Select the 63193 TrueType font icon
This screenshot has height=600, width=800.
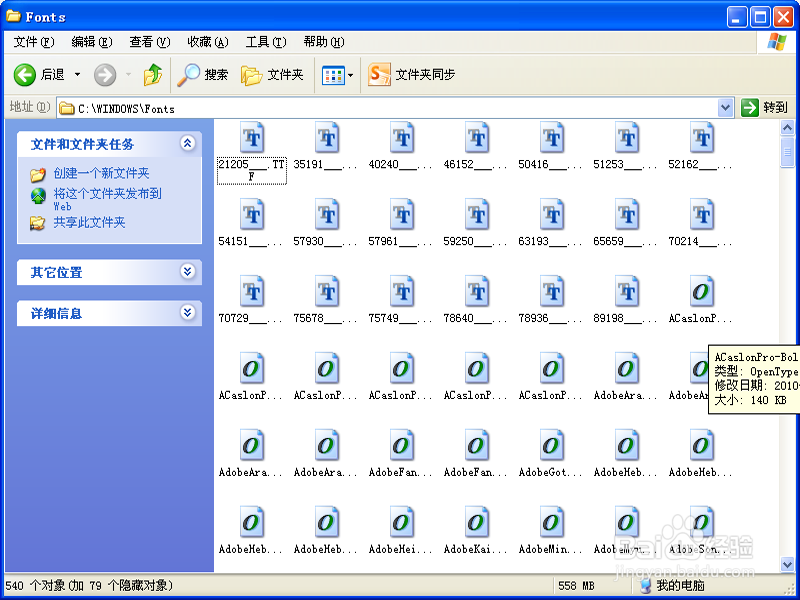click(552, 215)
